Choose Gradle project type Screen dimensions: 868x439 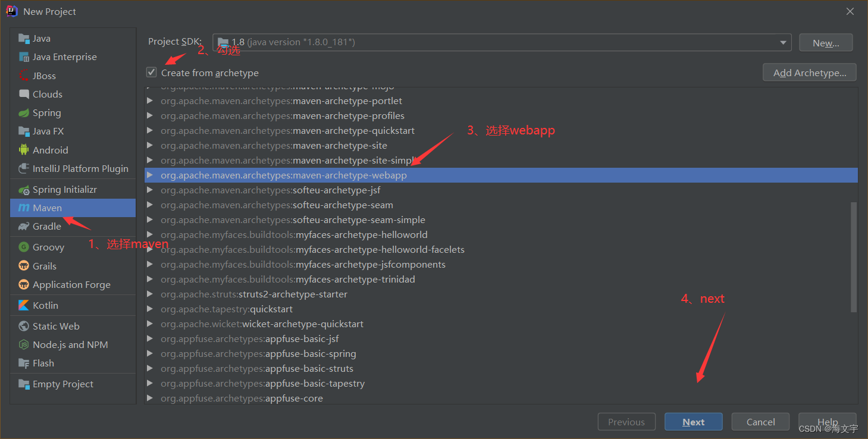point(73,227)
